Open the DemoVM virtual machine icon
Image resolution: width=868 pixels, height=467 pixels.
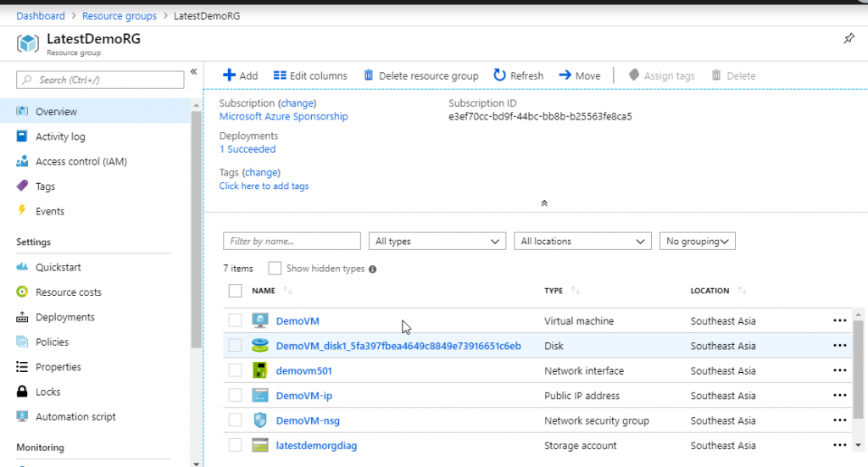pyautogui.click(x=259, y=321)
